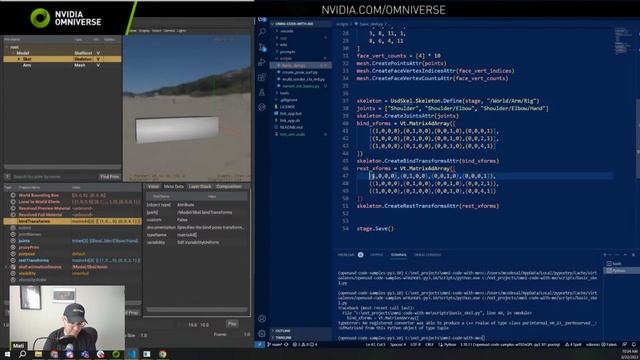Expand the prompts folder in explorer

[287, 52]
